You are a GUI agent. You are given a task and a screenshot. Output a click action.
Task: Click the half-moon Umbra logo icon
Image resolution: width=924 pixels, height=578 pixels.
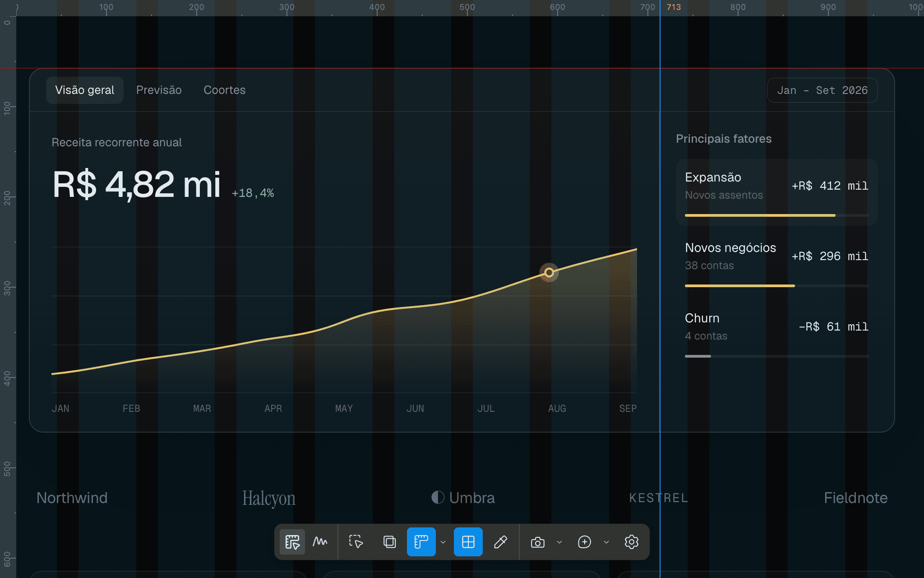pos(438,498)
